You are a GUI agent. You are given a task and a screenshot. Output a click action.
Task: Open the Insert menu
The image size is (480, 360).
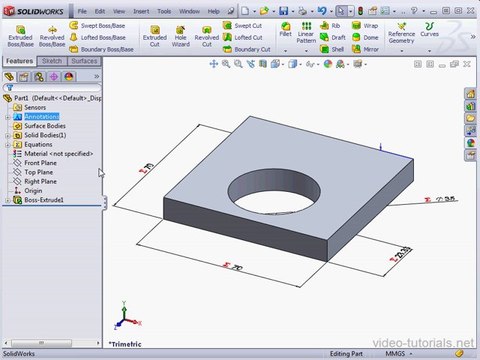(141, 11)
